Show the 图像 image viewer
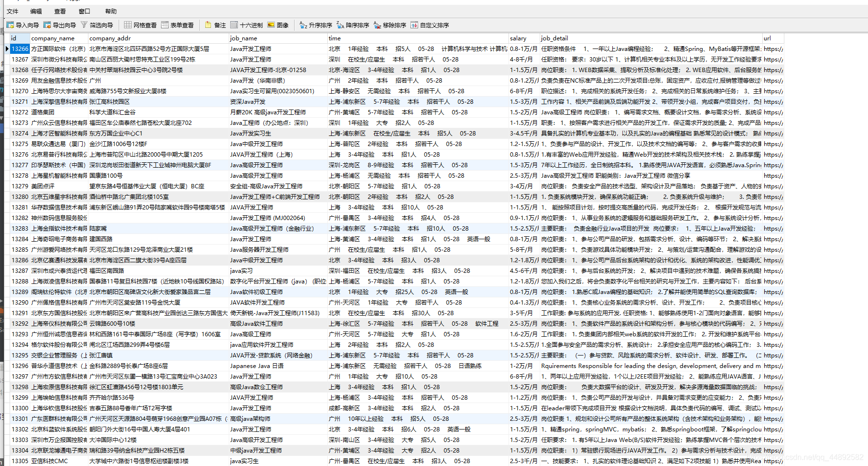The image size is (868, 466). tap(278, 25)
